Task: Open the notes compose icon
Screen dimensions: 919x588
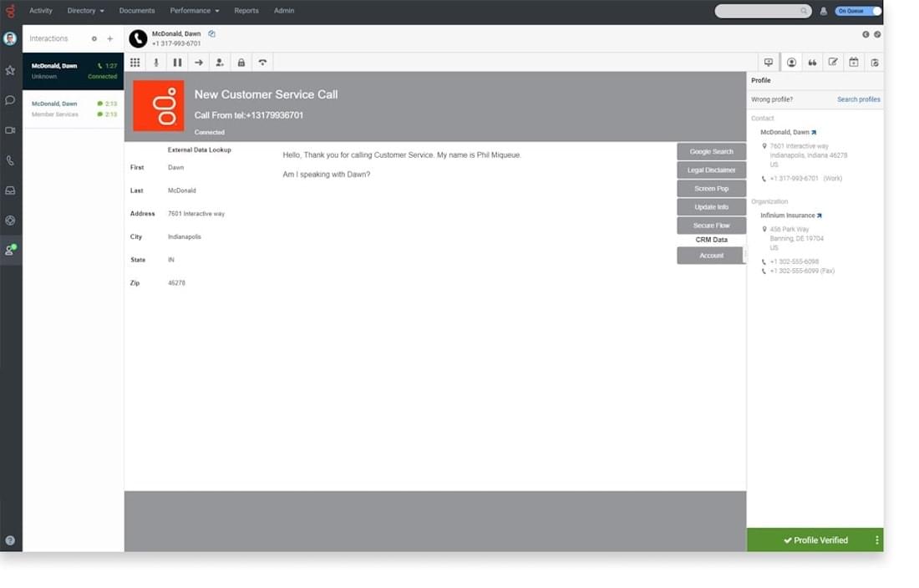Action: (832, 62)
